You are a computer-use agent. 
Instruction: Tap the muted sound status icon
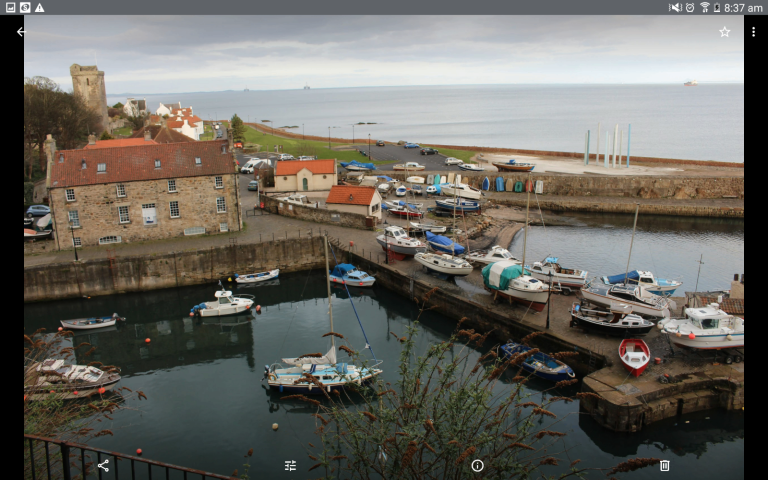[675, 7]
